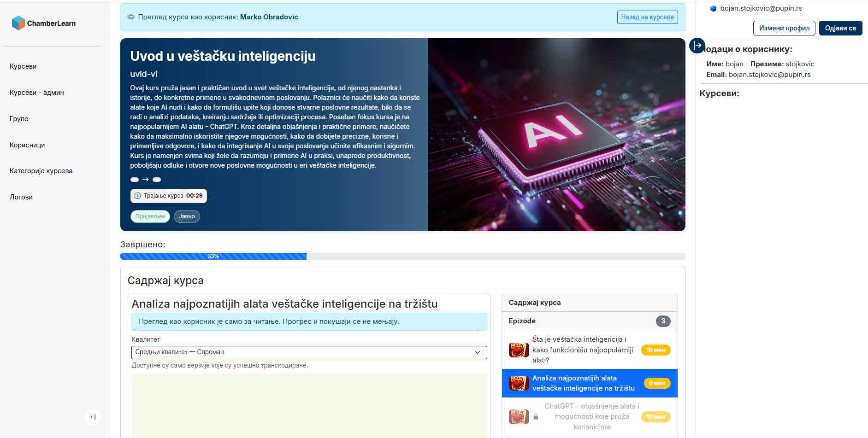The width and height of the screenshot is (868, 438).
Task: Open the Квалитет quality dropdown
Action: pyautogui.click(x=309, y=352)
